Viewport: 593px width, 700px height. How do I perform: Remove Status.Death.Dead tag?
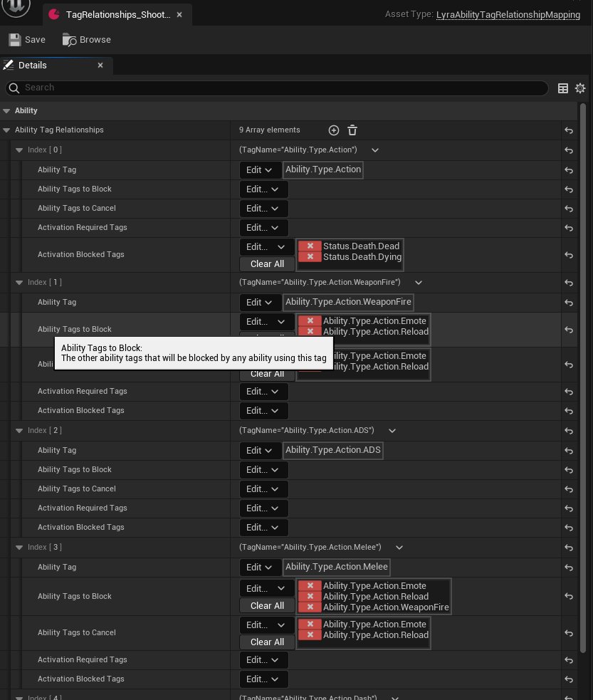pyautogui.click(x=310, y=246)
